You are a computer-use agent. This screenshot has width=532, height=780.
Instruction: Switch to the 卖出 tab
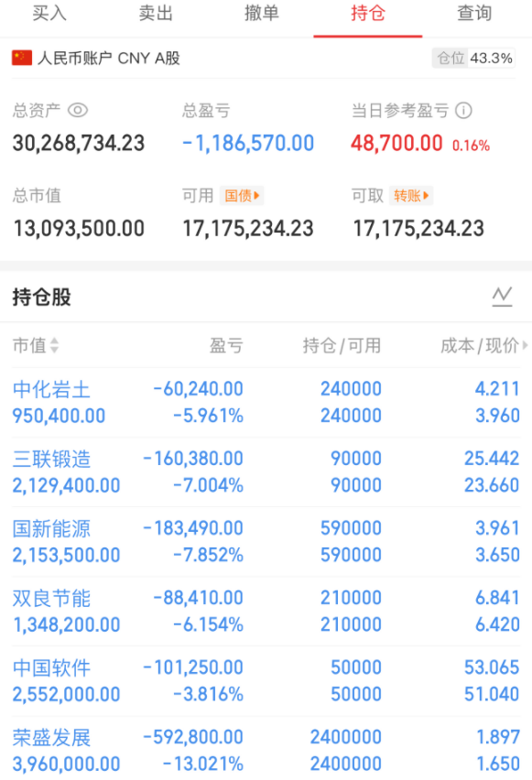coord(156,13)
